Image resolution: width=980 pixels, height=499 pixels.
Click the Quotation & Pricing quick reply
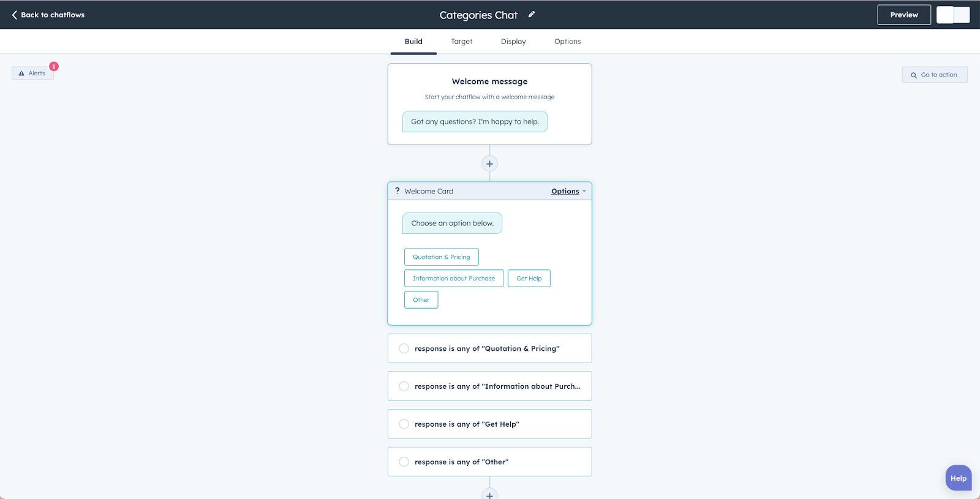[x=442, y=257]
